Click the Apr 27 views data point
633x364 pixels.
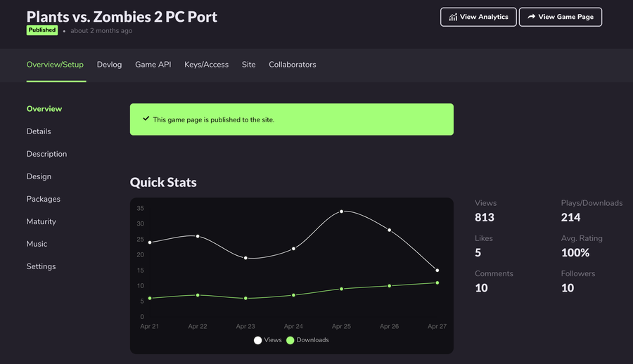click(x=437, y=271)
